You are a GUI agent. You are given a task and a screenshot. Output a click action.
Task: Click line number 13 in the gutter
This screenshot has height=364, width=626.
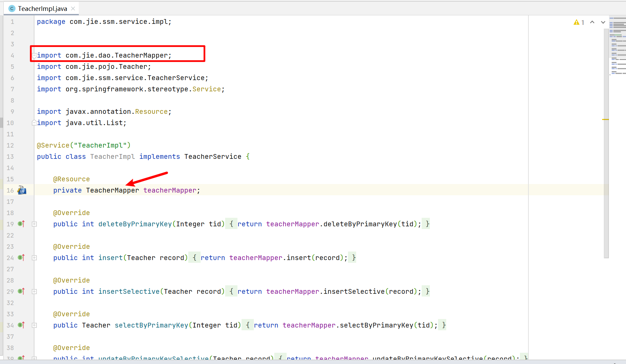pos(10,156)
